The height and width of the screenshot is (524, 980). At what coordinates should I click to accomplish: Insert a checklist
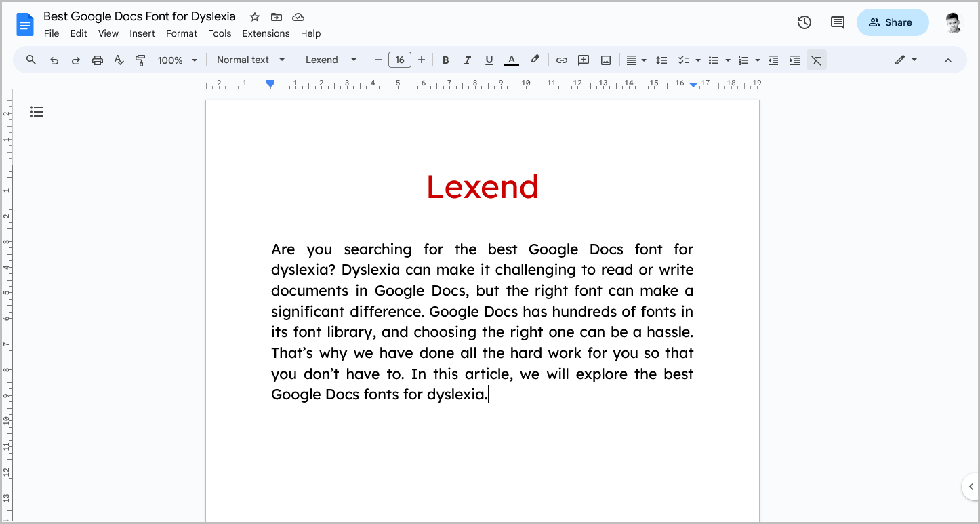point(684,60)
